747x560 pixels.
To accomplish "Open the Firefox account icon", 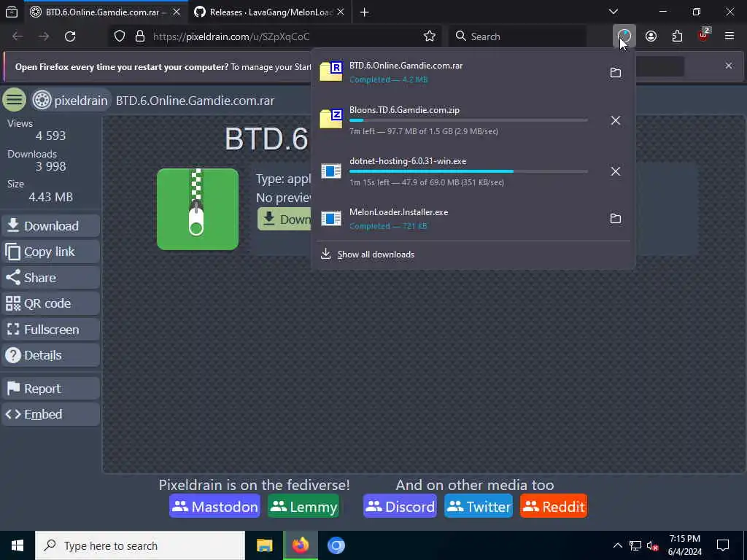I will [x=651, y=36].
